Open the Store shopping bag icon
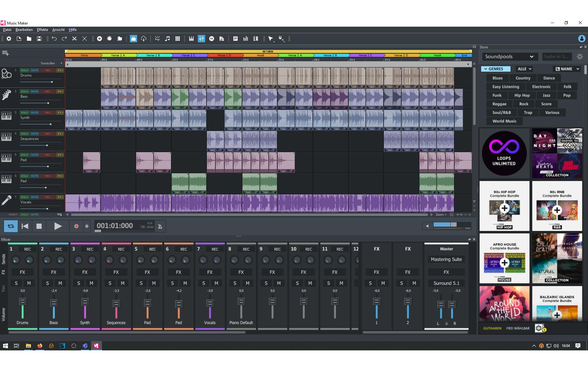This screenshot has width=588, height=370. pos(133,39)
